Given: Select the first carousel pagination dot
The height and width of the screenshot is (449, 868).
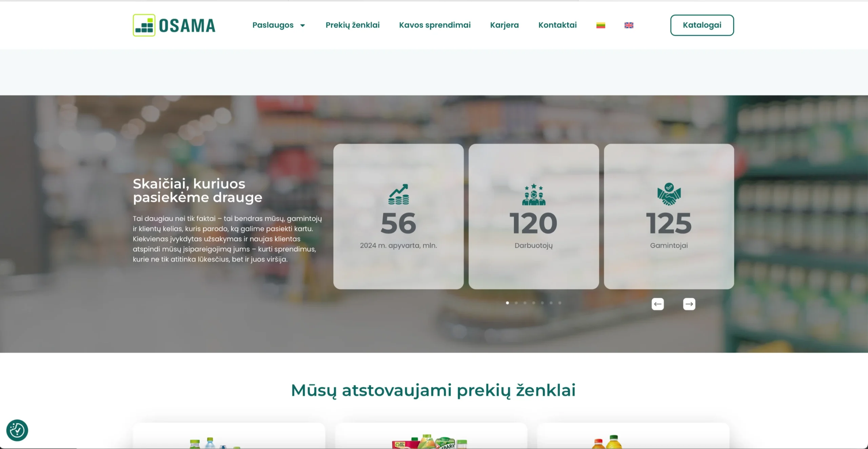Looking at the screenshot, I should click(507, 303).
